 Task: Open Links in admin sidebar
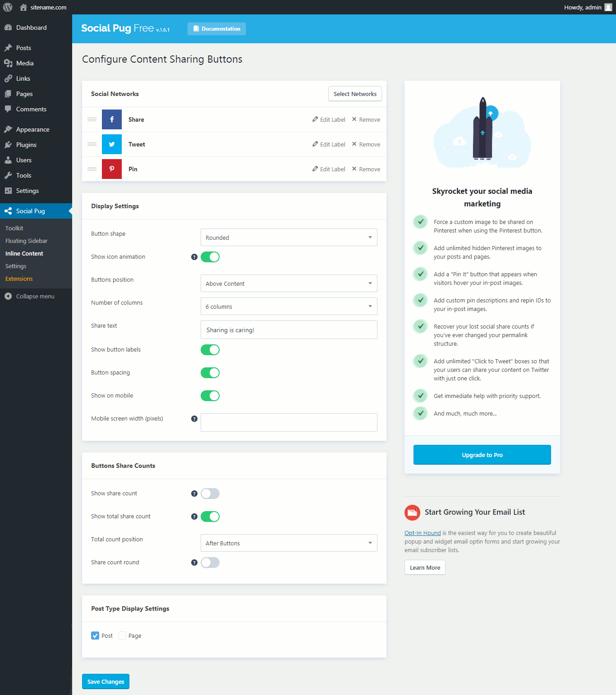[x=36, y=78]
